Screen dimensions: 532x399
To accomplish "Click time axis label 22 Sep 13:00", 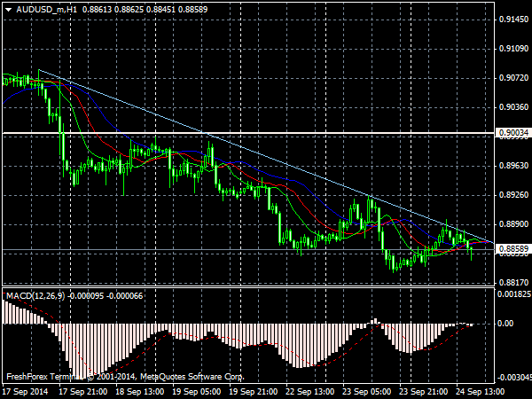I will (310, 392).
